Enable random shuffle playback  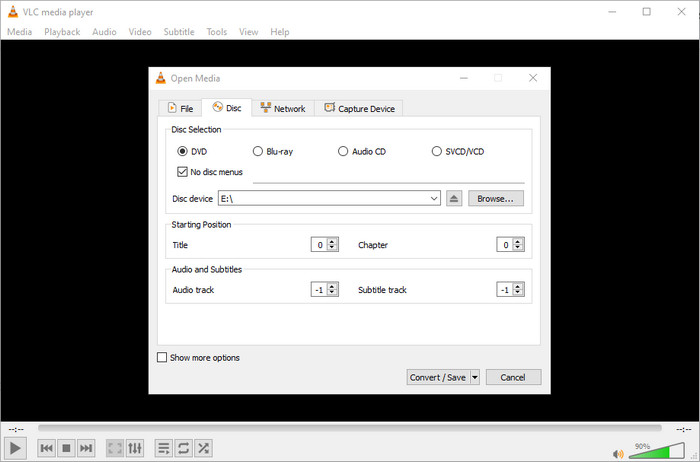204,448
